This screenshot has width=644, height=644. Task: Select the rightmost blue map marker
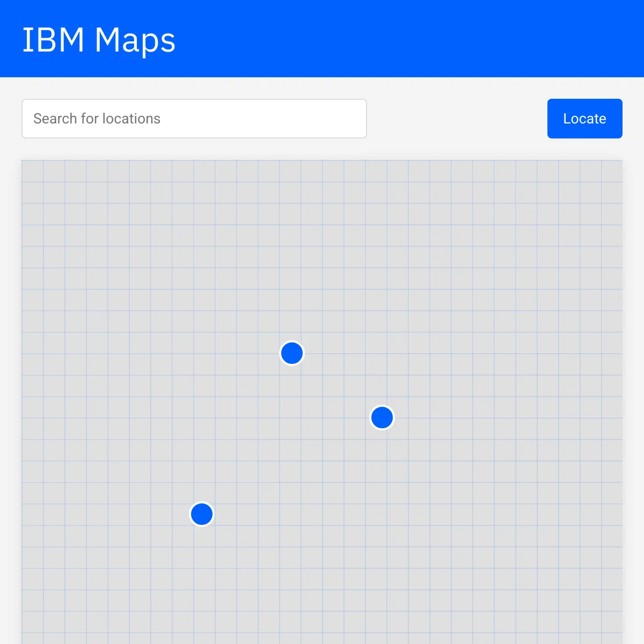click(x=382, y=418)
